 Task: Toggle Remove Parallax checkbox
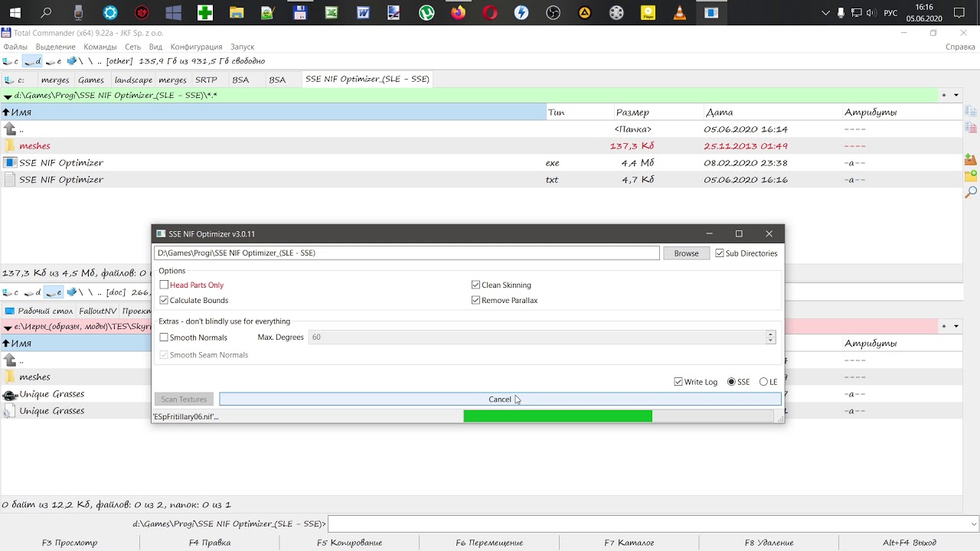[475, 301]
